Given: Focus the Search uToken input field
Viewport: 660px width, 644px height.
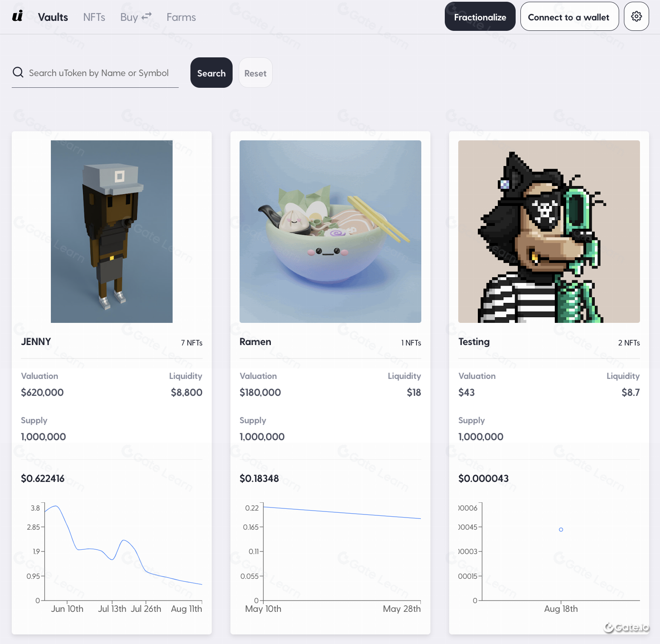Looking at the screenshot, I should point(99,73).
